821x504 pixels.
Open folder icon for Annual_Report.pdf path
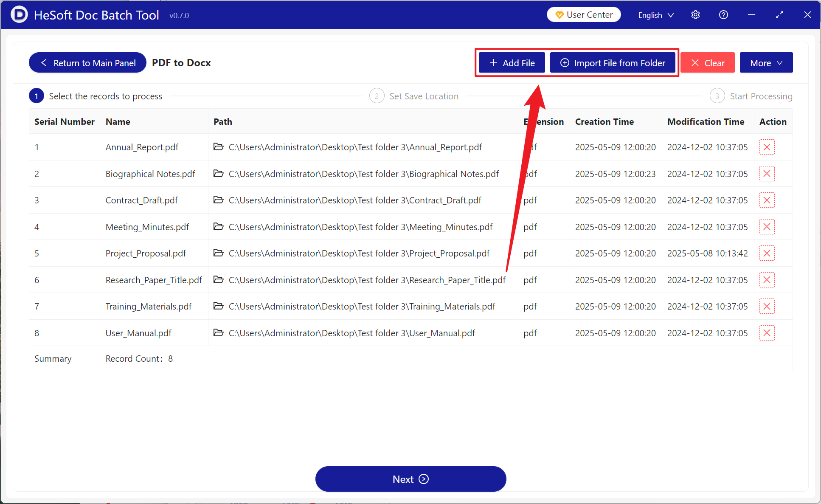pos(218,147)
